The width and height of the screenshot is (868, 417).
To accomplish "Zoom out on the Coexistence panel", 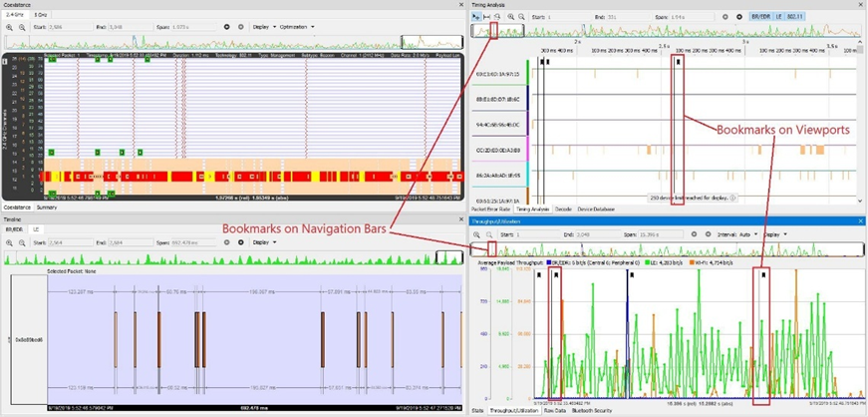I will 22,27.
